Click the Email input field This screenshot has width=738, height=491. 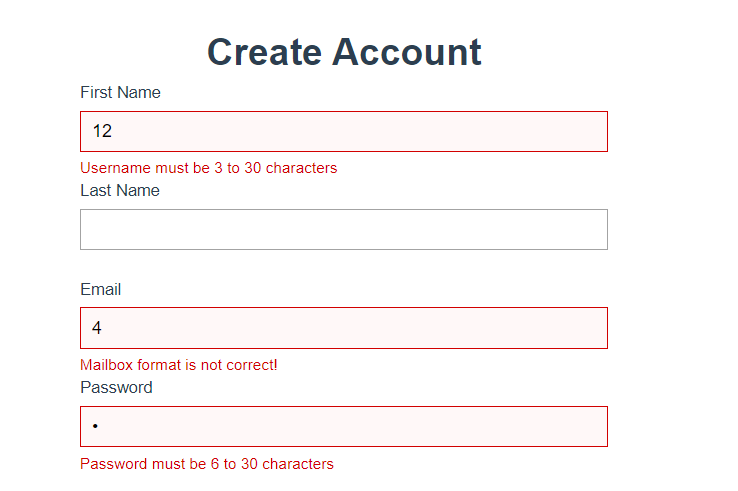tap(343, 328)
